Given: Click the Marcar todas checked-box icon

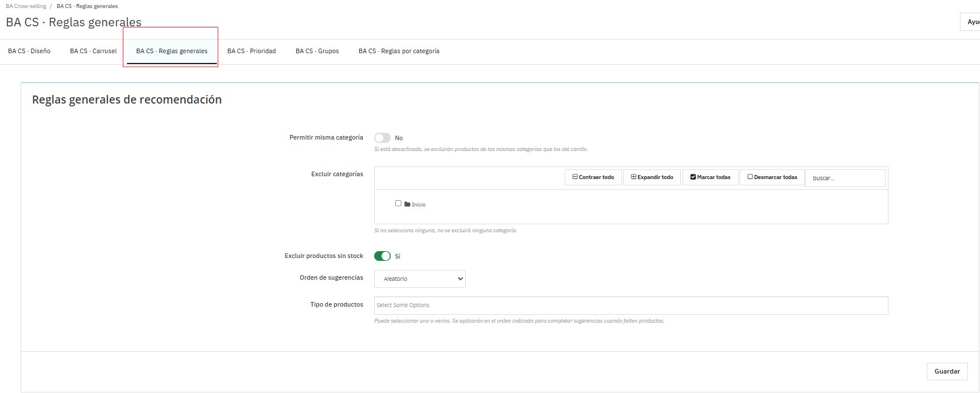Looking at the screenshot, I should click(693, 177).
